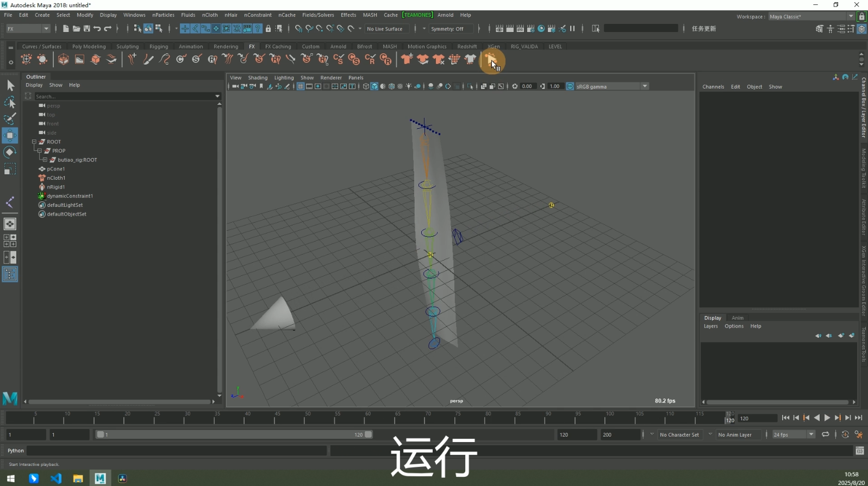Toggle the viewport grid display button

(300, 86)
